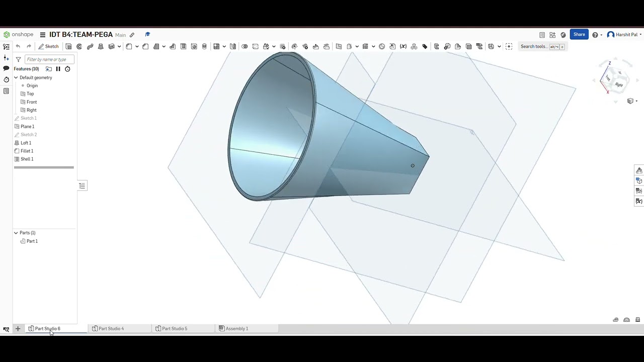Viewport: 644px width, 362px height.
Task: Select the Split tool
Action: pos(255,46)
